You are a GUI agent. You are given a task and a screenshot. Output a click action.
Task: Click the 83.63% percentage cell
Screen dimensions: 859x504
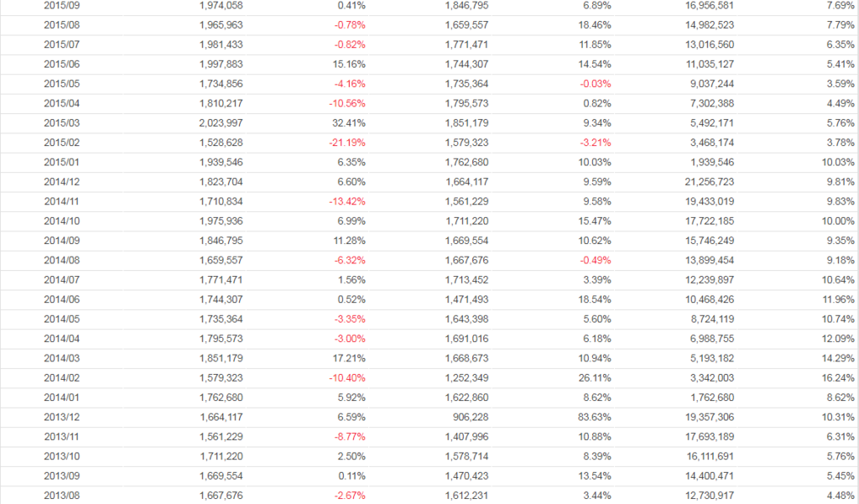(x=594, y=417)
